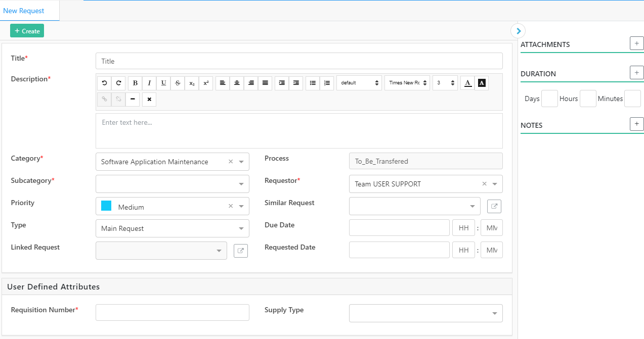Open the Times New Roman font dropdown
The image size is (644, 339).
[x=407, y=83]
